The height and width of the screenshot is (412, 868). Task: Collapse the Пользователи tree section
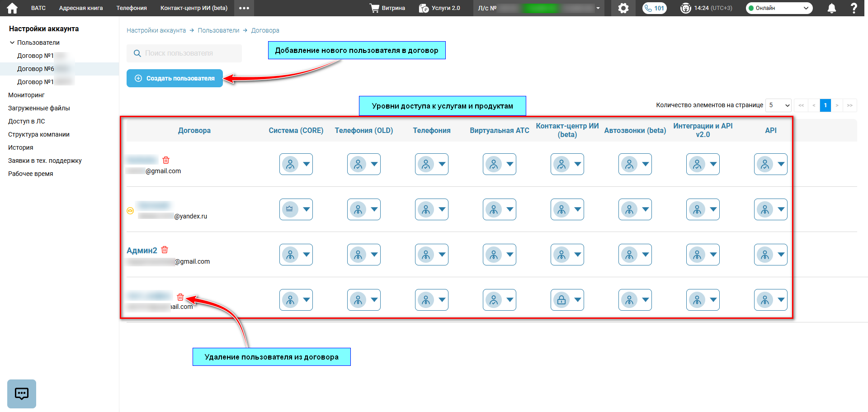[12, 43]
